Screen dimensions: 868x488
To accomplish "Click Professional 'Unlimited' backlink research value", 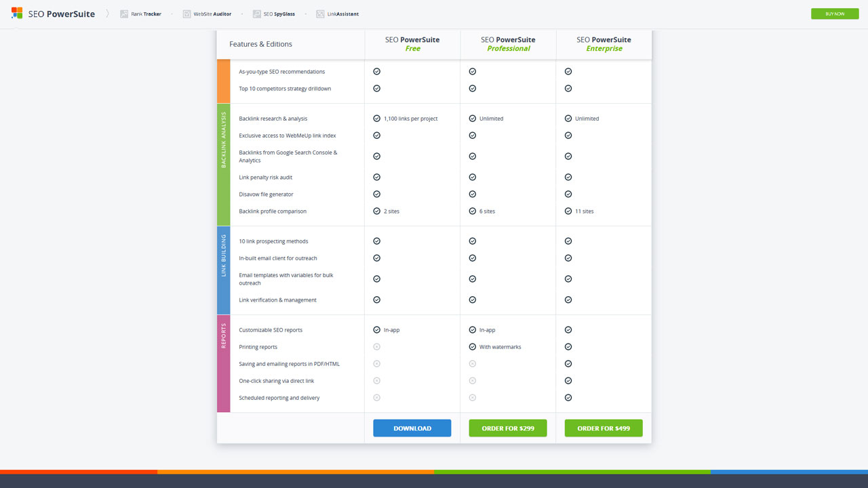I will pyautogui.click(x=492, y=119).
